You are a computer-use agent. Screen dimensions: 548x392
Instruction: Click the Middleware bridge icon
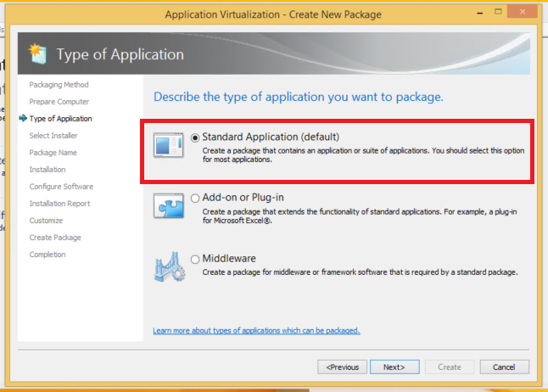[x=168, y=266]
